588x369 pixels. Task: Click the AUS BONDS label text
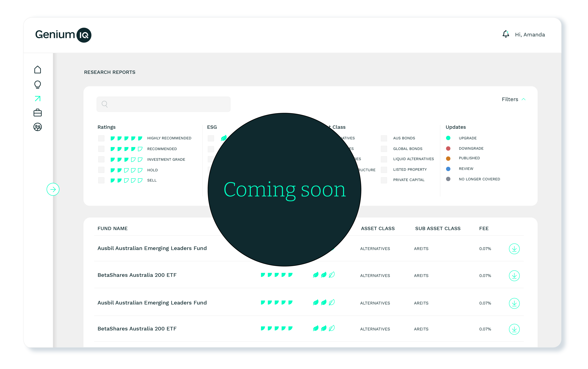point(404,138)
